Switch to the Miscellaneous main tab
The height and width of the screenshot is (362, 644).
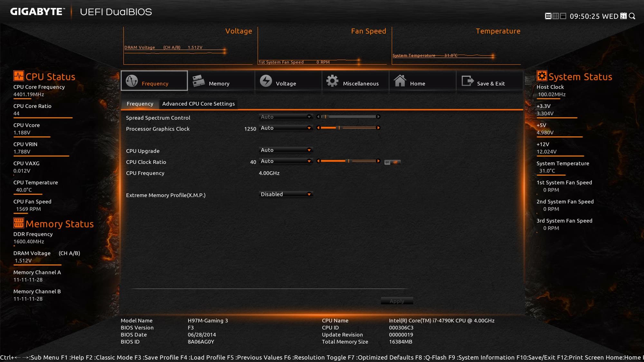tap(355, 80)
